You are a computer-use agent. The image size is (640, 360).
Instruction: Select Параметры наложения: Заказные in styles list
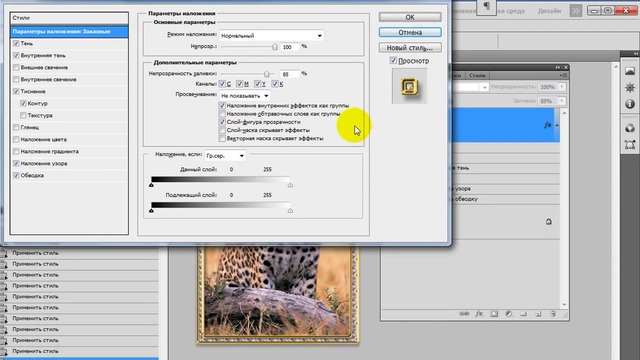click(69, 31)
